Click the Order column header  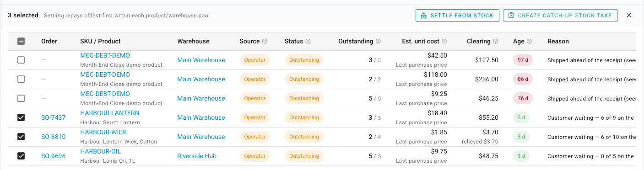click(x=49, y=41)
